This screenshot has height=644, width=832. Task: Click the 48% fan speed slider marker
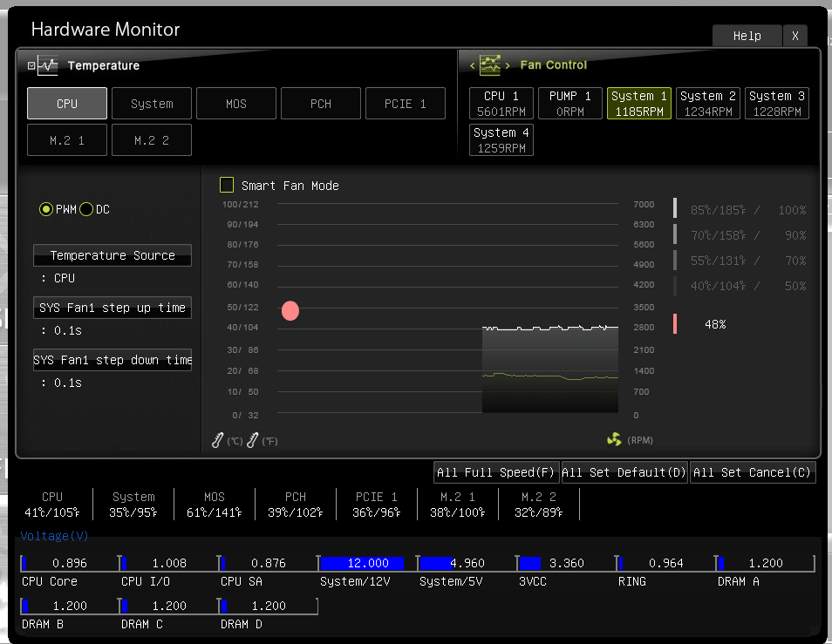pyautogui.click(x=675, y=324)
